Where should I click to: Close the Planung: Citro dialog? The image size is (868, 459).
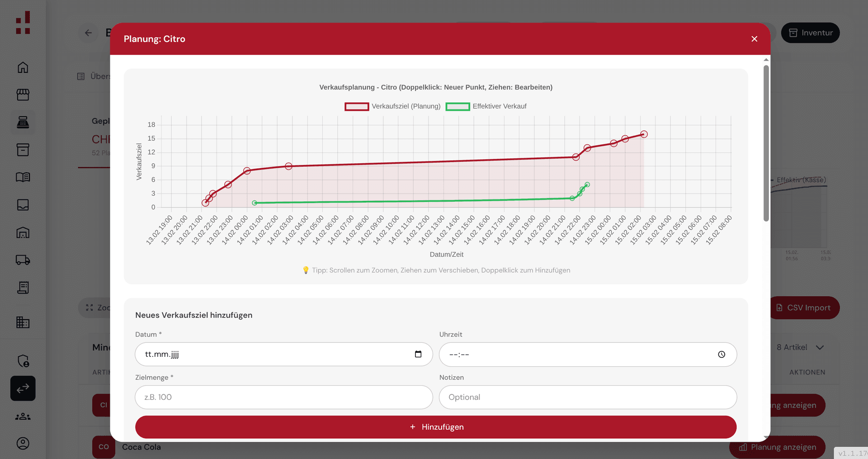click(754, 39)
